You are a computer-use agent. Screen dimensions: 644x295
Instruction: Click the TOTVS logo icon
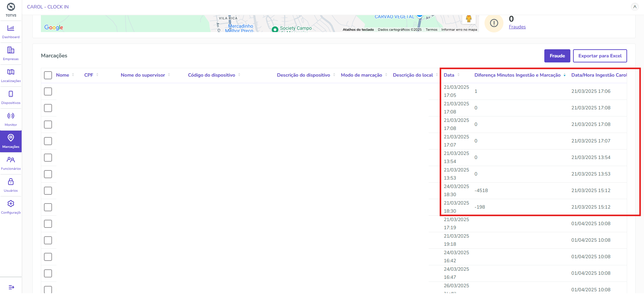(x=11, y=7)
